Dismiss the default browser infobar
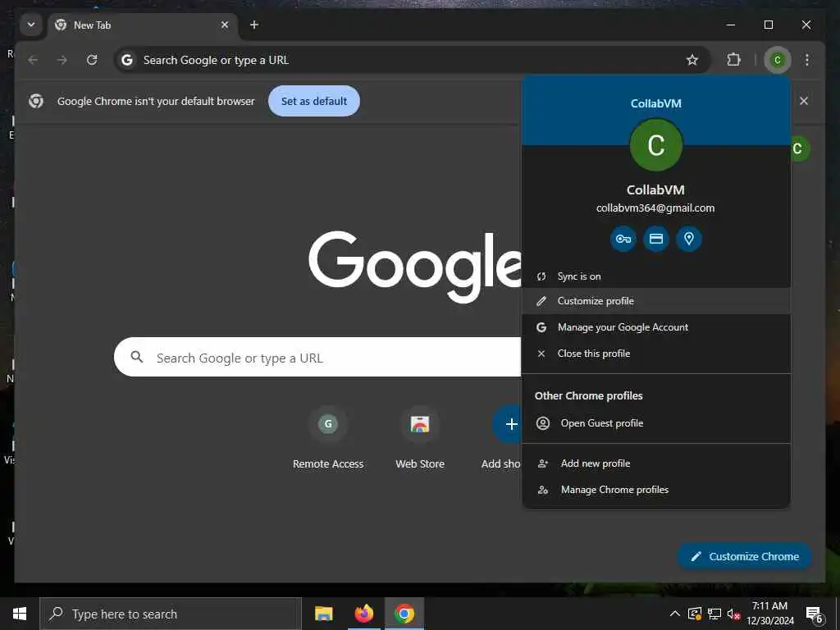This screenshot has height=630, width=840. [x=804, y=101]
